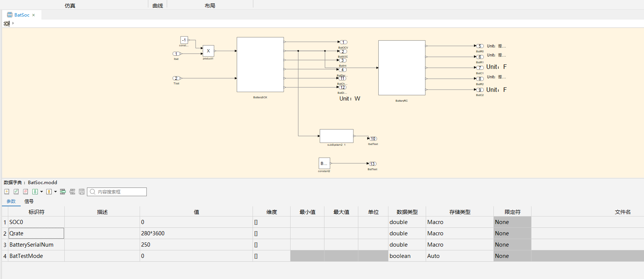Click the 描述 column header

click(x=102, y=212)
